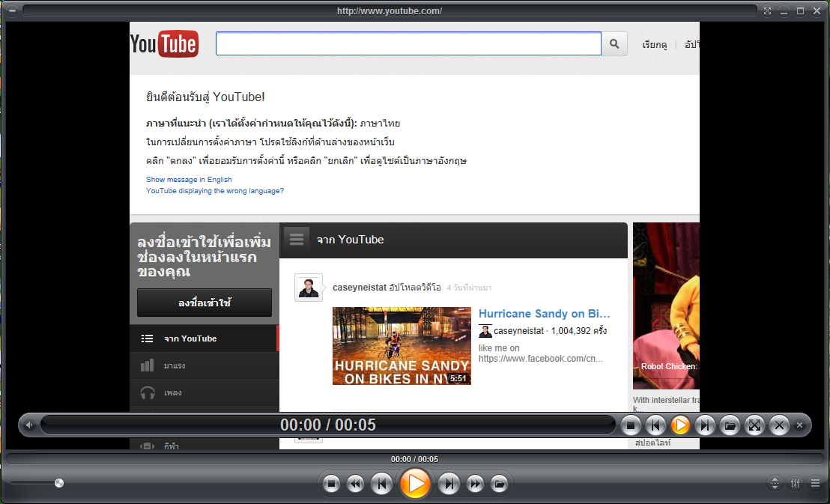Click the feed menu icon left of จาก YouTube header
The width and height of the screenshot is (830, 504).
297,240
